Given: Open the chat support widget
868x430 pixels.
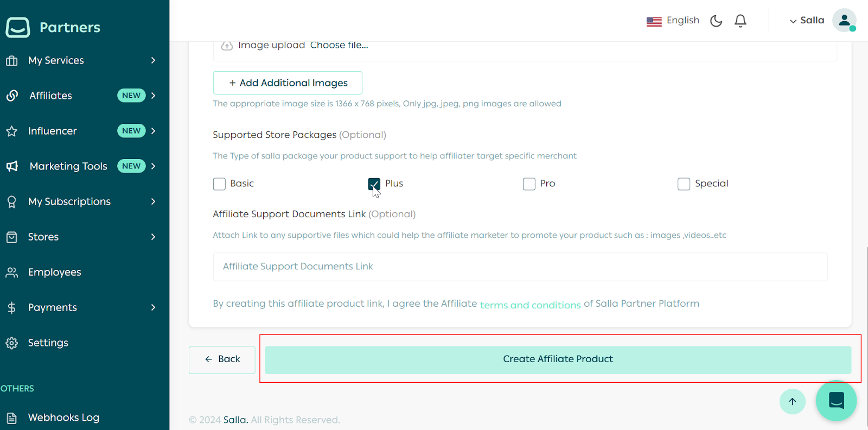Looking at the screenshot, I should point(836,401).
